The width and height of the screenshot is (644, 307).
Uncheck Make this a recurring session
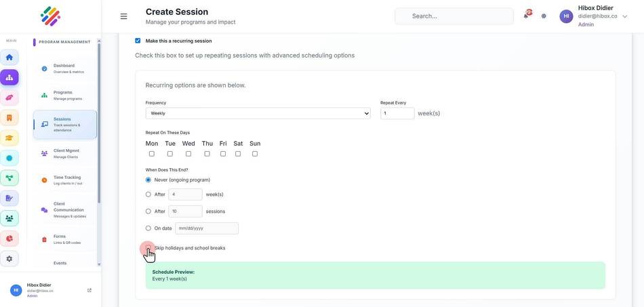(x=138, y=41)
